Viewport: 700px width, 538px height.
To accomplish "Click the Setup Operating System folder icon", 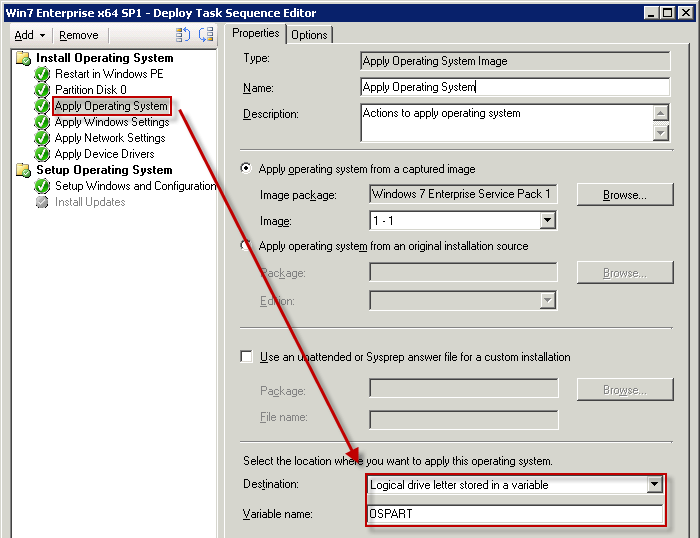I will click(23, 170).
